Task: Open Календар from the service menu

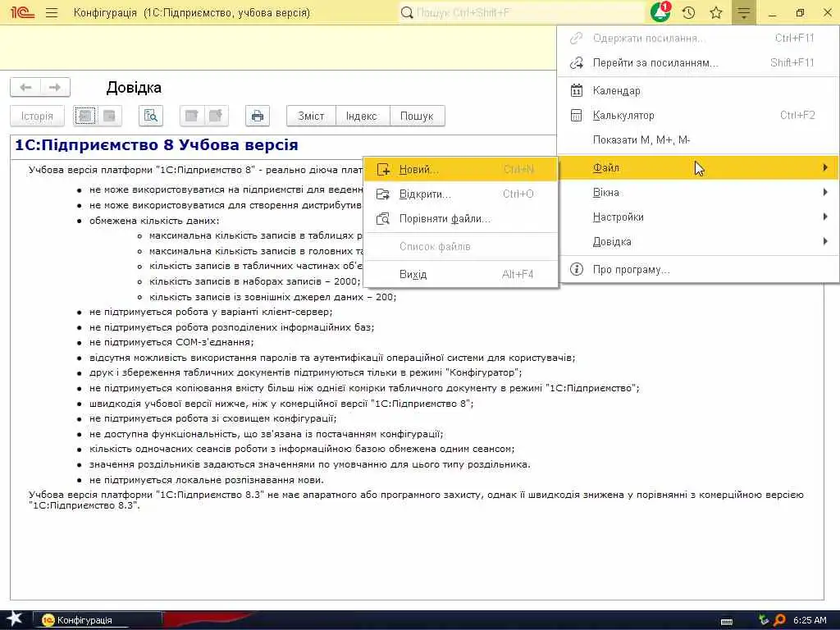Action: pos(698,90)
